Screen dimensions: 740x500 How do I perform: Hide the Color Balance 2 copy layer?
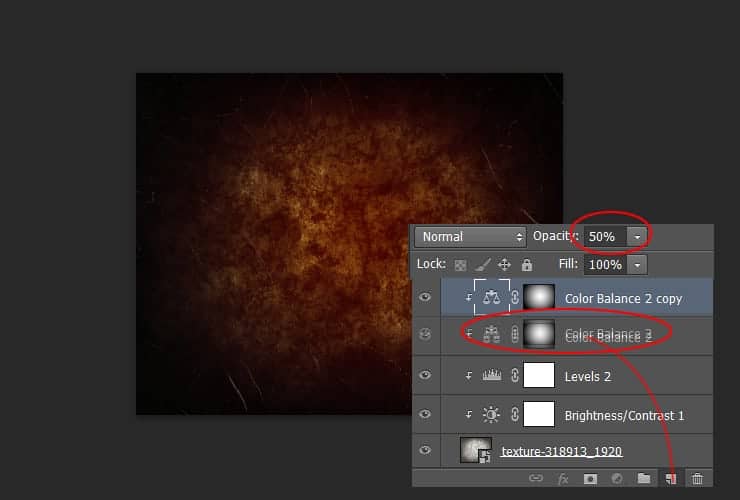pos(425,297)
